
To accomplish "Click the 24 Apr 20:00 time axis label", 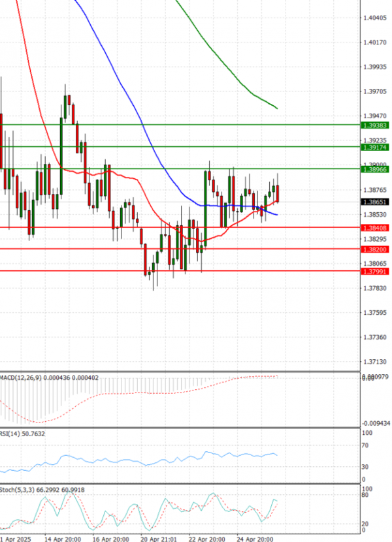I will pyautogui.click(x=256, y=538).
